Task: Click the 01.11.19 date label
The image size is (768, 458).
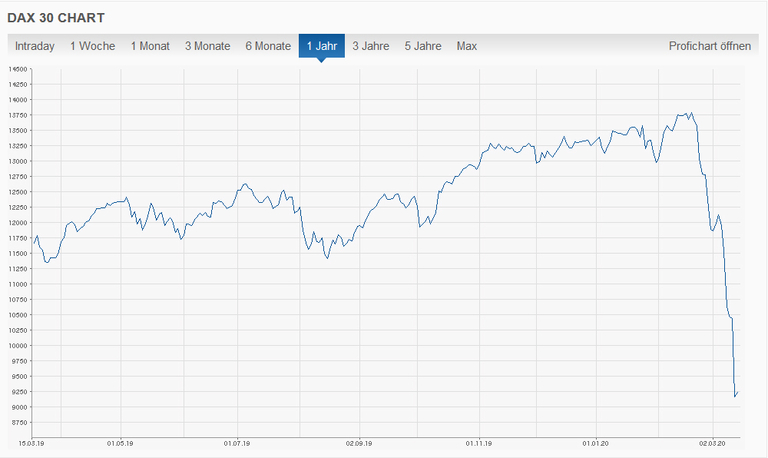Action: click(x=478, y=442)
